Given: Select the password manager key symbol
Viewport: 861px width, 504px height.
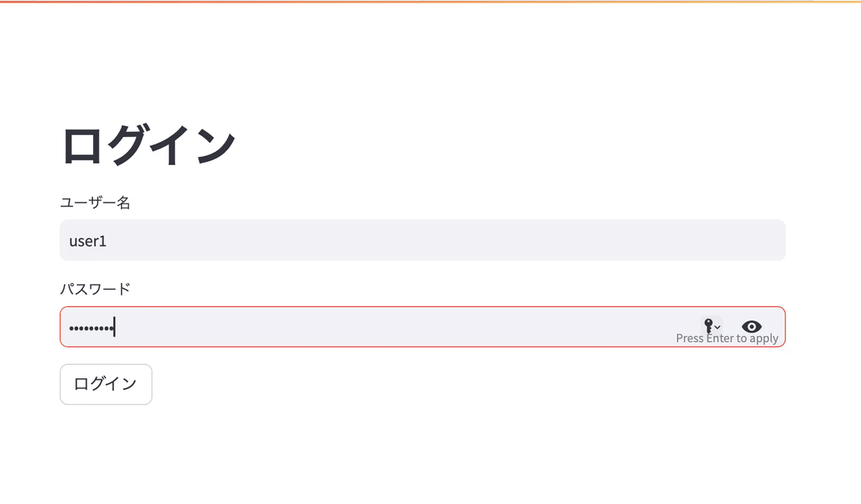Looking at the screenshot, I should [x=708, y=326].
